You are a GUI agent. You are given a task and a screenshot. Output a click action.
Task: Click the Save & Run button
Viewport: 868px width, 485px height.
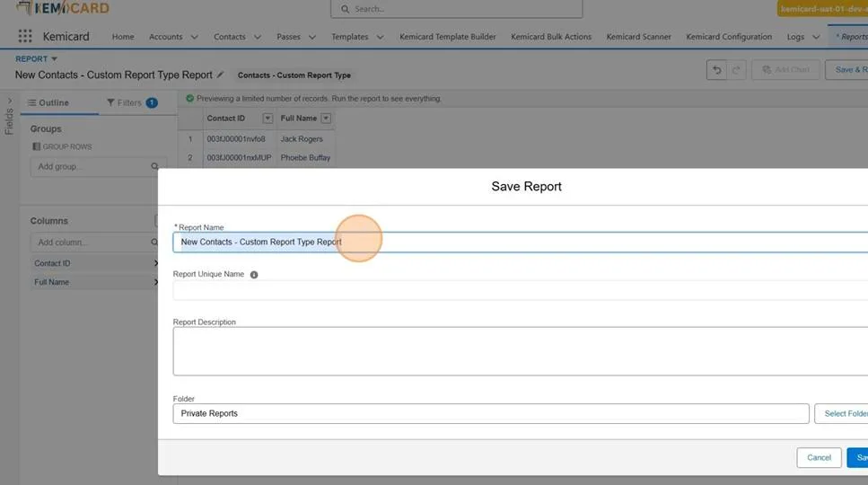click(847, 70)
